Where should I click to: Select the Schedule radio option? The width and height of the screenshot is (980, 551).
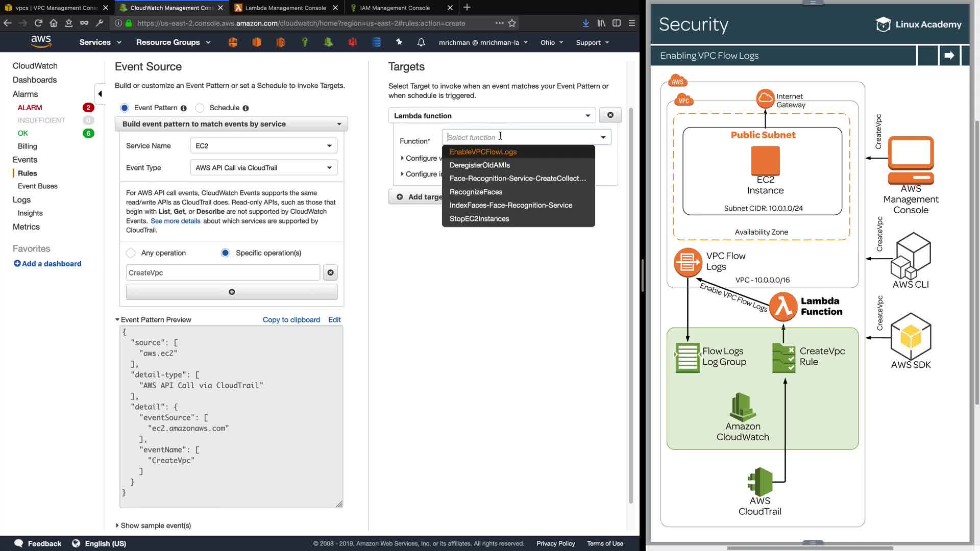click(x=200, y=108)
